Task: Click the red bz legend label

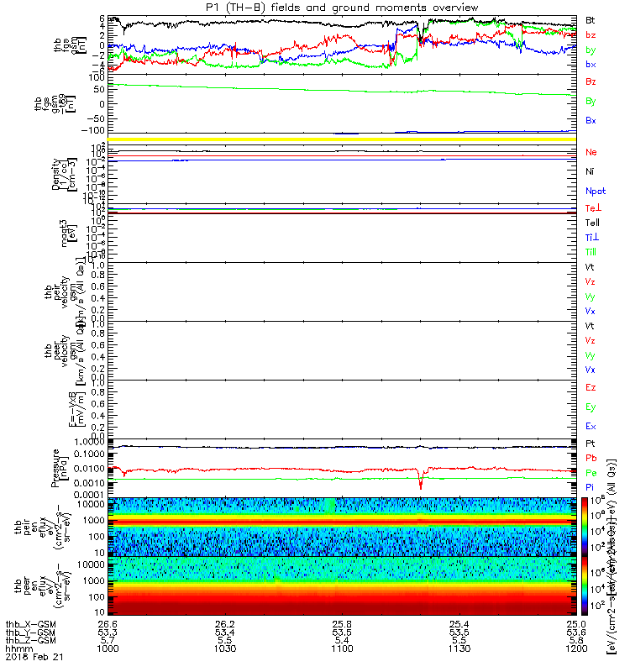Action: click(x=591, y=35)
